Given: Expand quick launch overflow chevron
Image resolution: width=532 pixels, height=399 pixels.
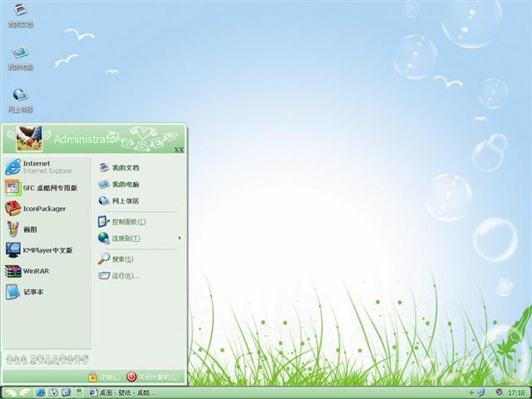Looking at the screenshot, I should 79,392.
